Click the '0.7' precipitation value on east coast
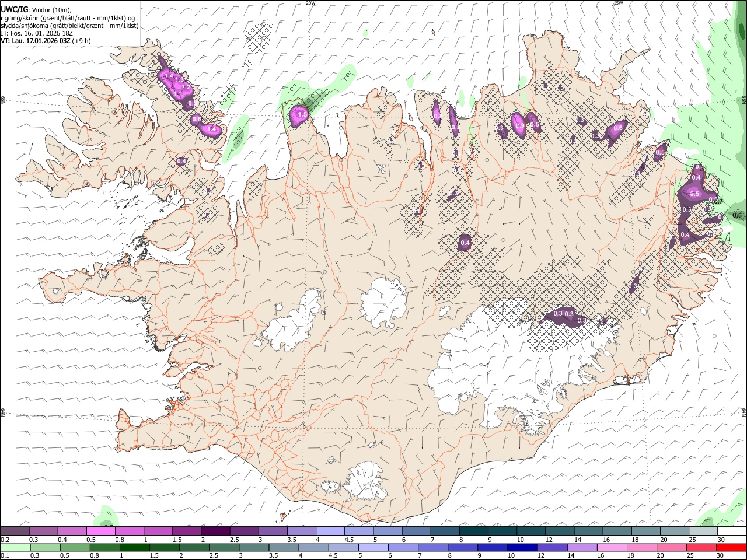Image resolution: width=747 pixels, height=560 pixels. 719,201
